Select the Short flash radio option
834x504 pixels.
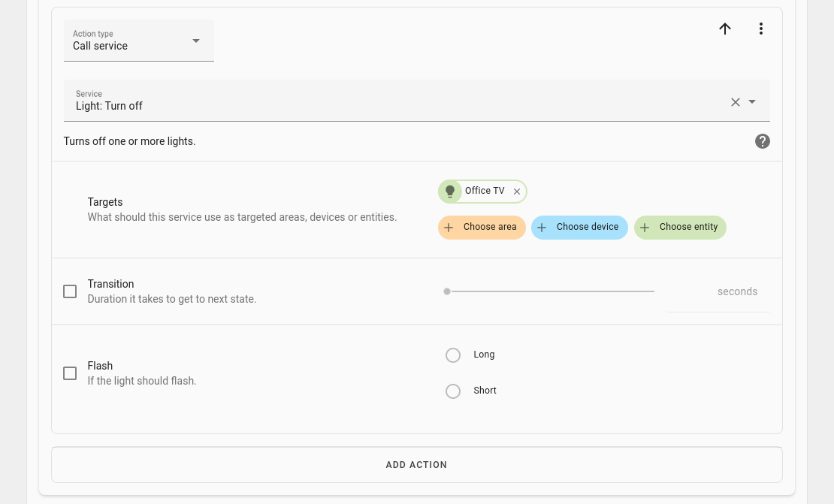453,391
